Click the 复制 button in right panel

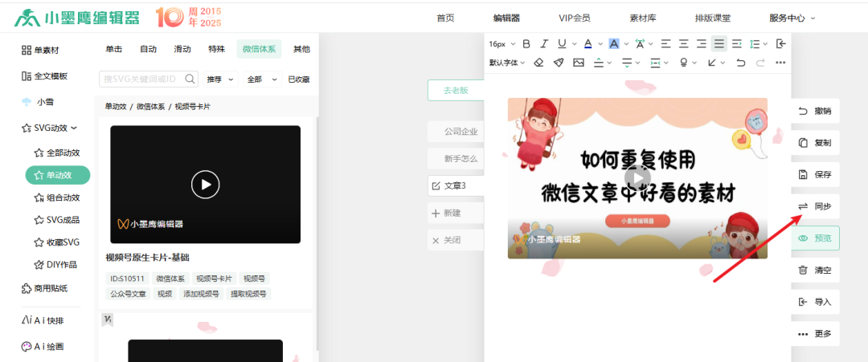[x=815, y=143]
